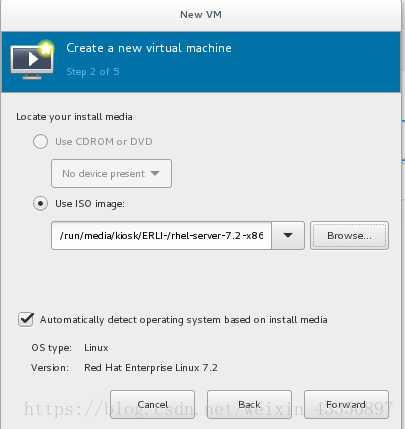Select the Use CDROM or DVD radio button
405x429 pixels.
[40, 141]
